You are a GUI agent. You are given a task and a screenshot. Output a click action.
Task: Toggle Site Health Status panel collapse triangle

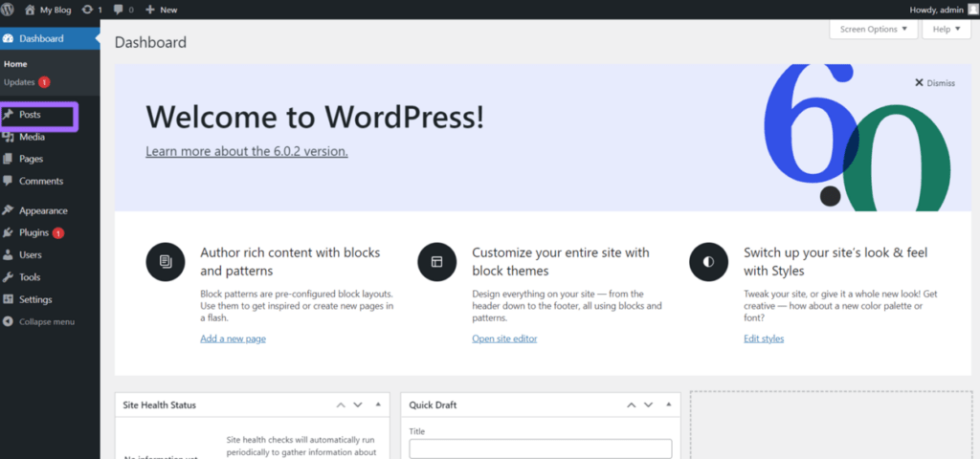[378, 404]
